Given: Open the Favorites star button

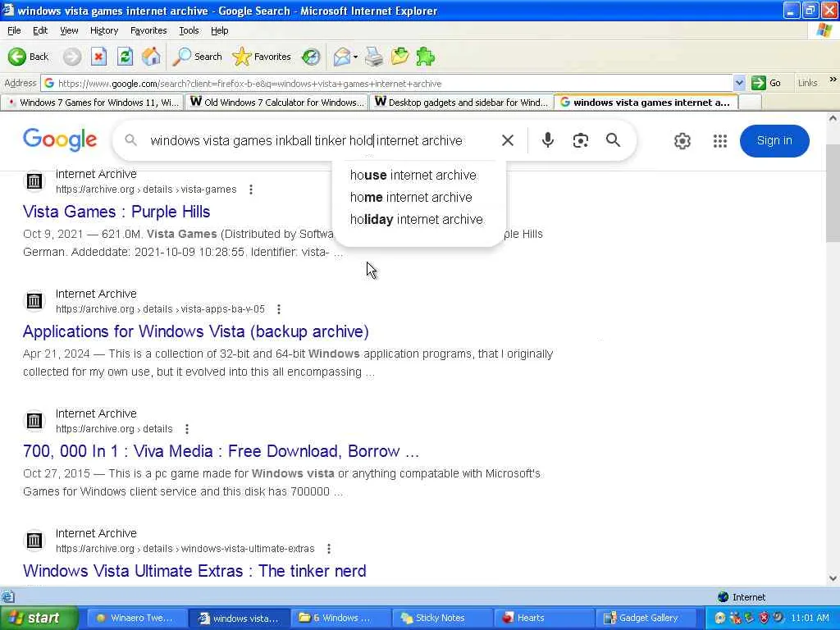Looking at the screenshot, I should point(262,57).
